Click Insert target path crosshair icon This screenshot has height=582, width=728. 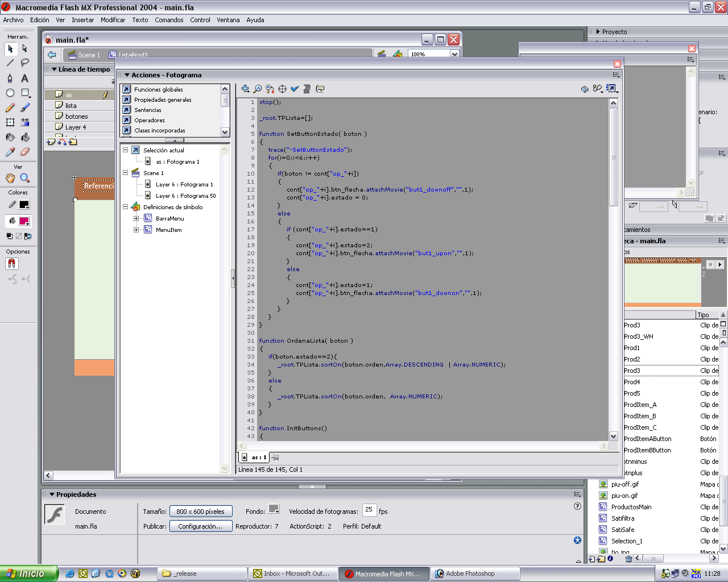[282, 89]
